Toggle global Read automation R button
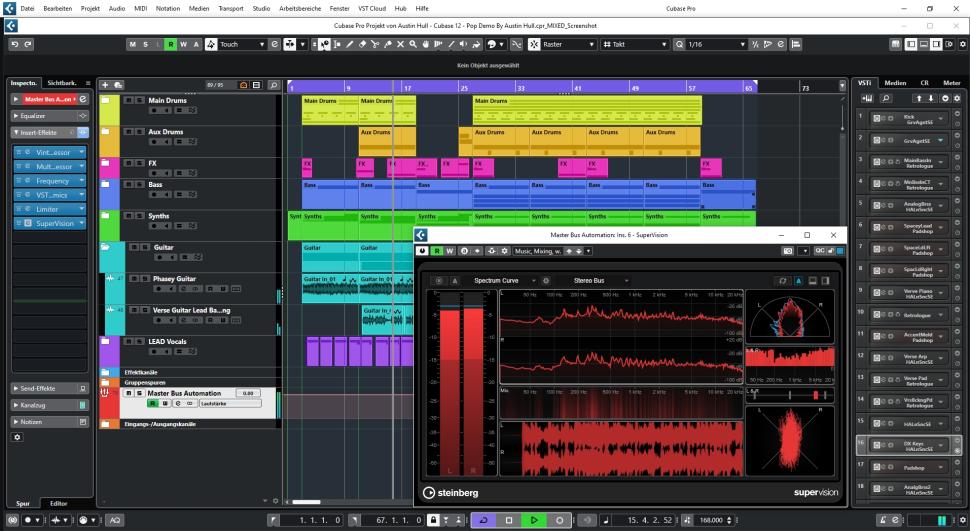Screen dimensions: 970x531 point(171,44)
